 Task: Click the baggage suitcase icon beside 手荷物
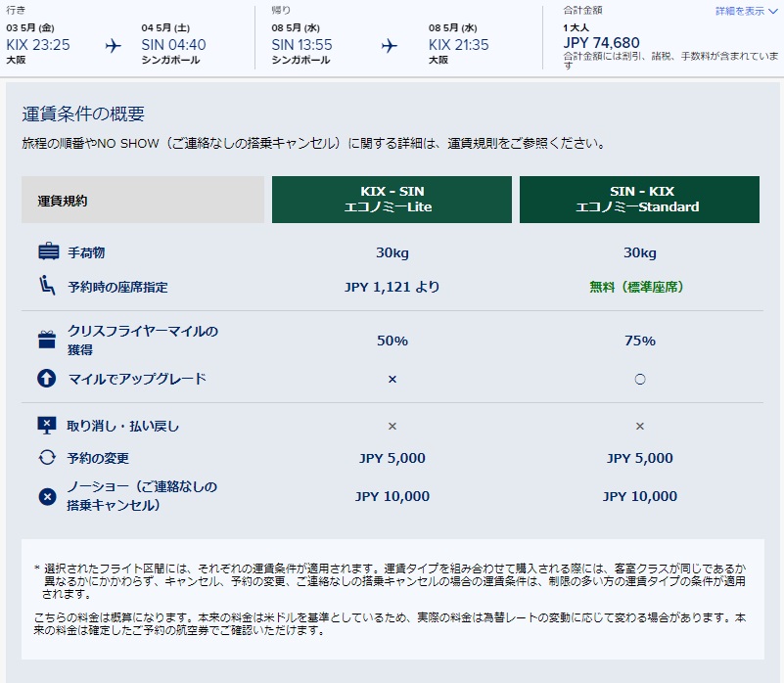coord(49,251)
